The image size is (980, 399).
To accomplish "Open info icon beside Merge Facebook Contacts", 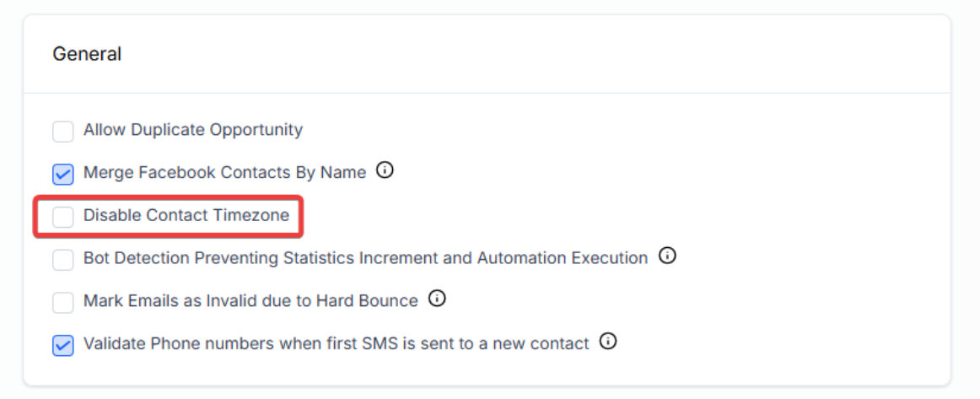I will pos(385,171).
